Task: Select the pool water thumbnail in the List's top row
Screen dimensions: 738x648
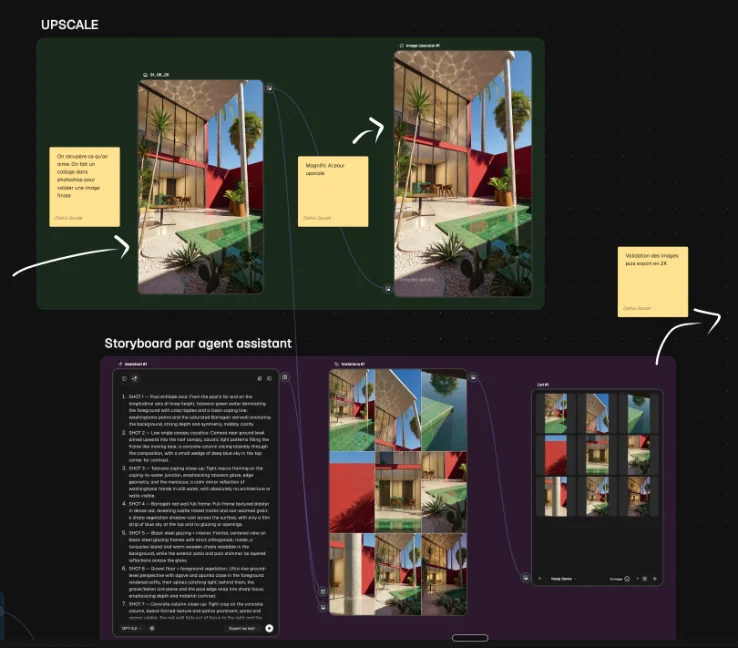Action: pos(638,414)
